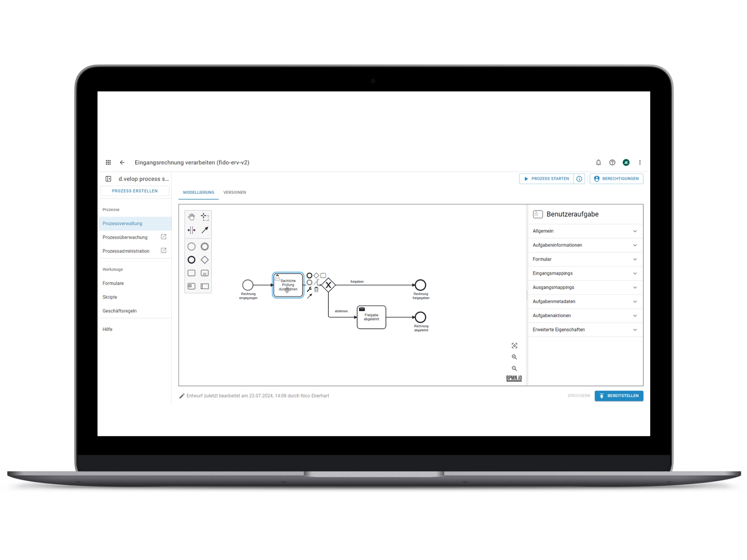This screenshot has height=560, width=747.
Task: Click the Bereitstellen button
Action: pyautogui.click(x=619, y=396)
